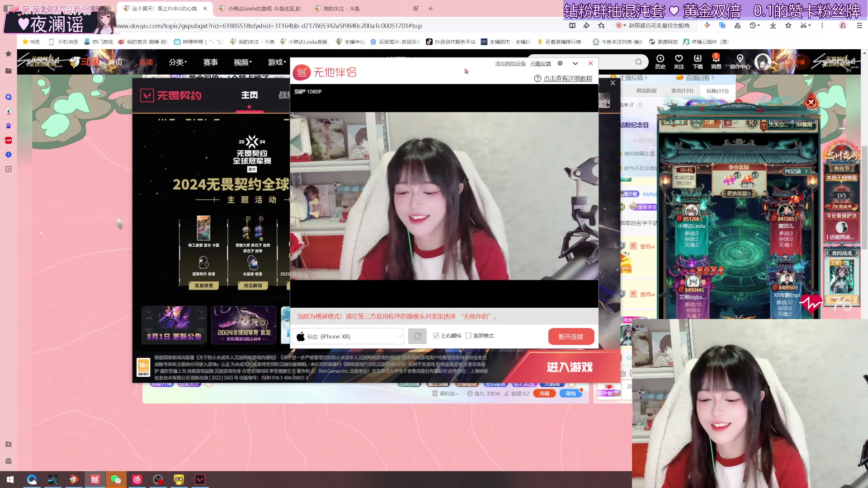The height and width of the screenshot is (488, 868).
Task: Expand 视频 dropdown in Douyu nav
Action: (x=243, y=62)
